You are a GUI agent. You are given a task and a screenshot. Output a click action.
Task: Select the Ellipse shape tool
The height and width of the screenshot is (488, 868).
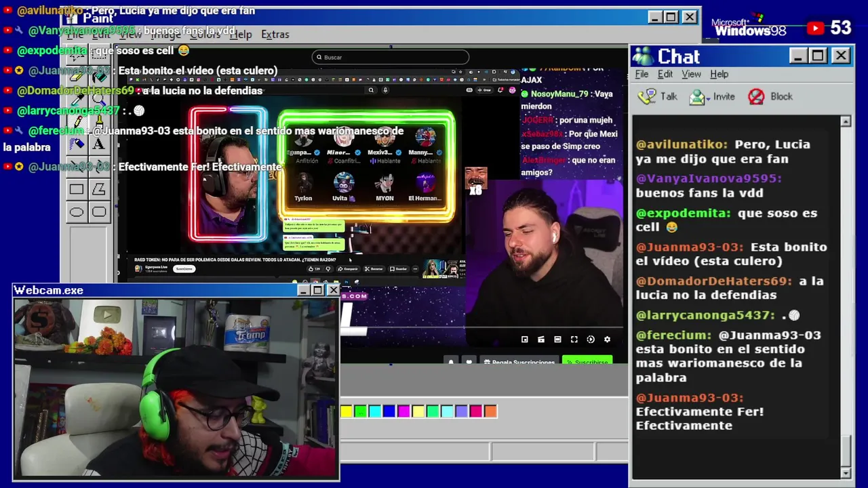click(x=77, y=212)
